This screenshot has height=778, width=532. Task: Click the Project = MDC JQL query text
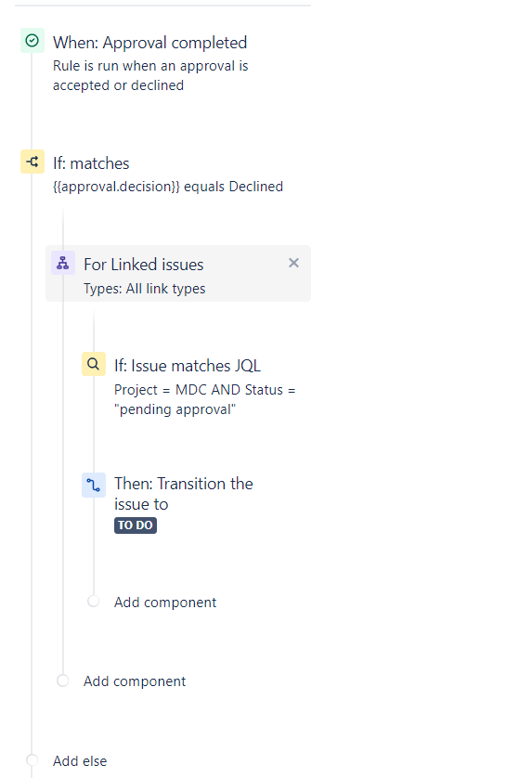[204, 399]
